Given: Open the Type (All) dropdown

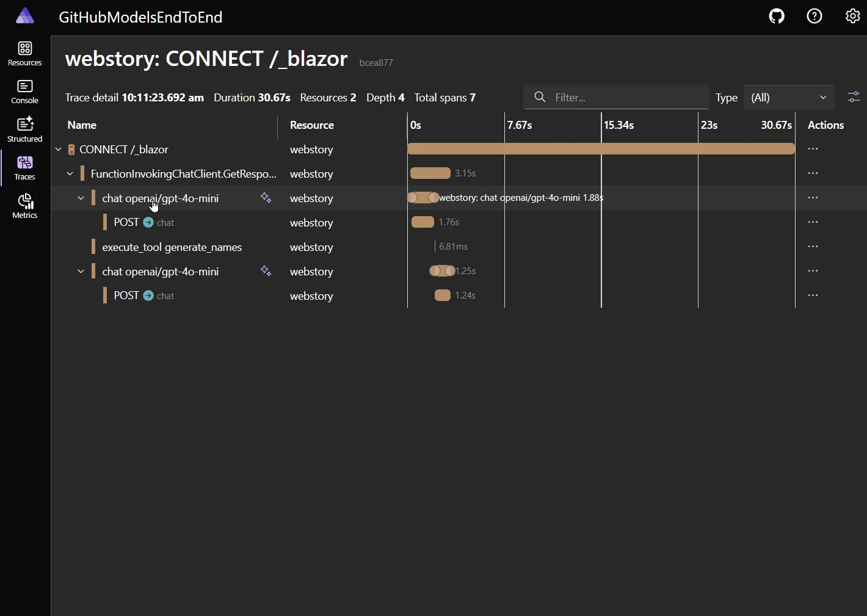Looking at the screenshot, I should (x=788, y=97).
